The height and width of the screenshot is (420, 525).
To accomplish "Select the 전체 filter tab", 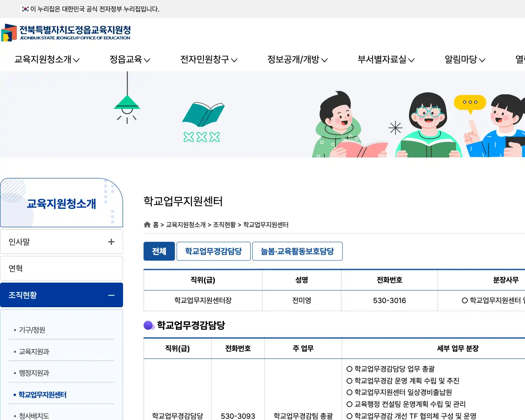I will pyautogui.click(x=159, y=251).
